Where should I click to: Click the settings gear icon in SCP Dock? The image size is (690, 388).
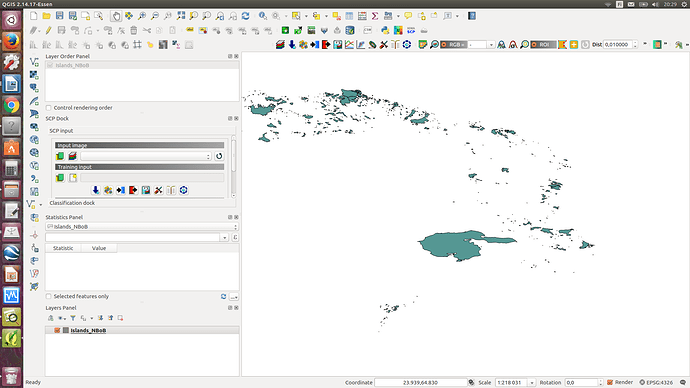[184, 190]
